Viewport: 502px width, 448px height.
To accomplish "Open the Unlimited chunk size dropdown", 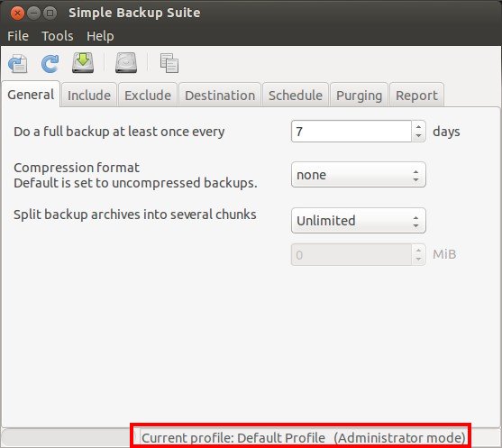I will pyautogui.click(x=359, y=220).
